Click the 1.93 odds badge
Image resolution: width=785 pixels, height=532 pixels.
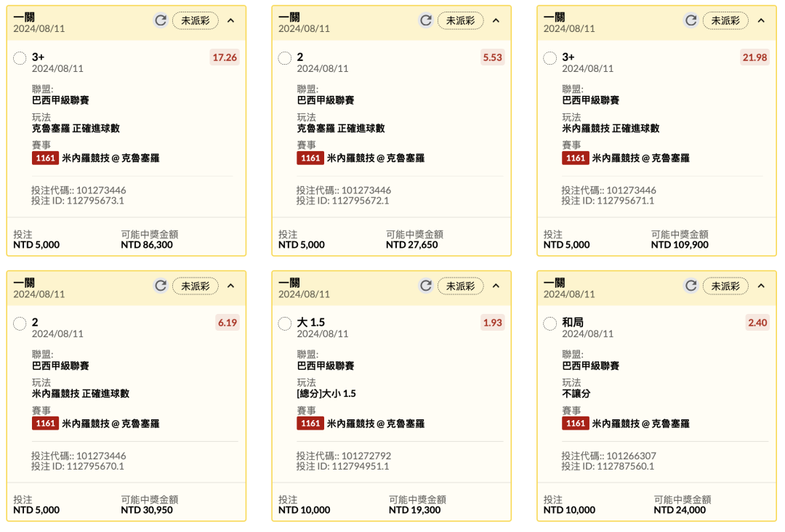pos(492,323)
